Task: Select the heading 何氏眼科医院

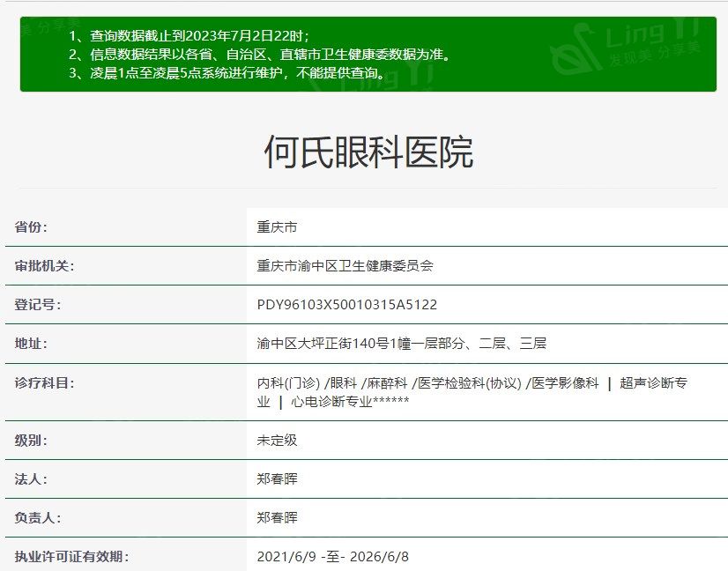Action: (368, 152)
